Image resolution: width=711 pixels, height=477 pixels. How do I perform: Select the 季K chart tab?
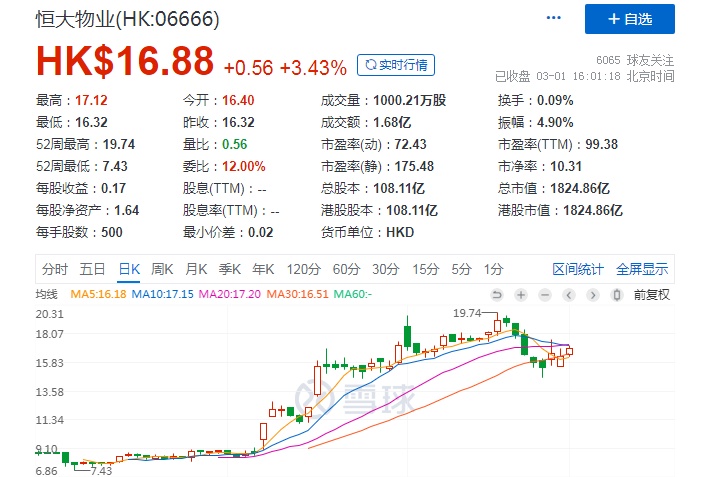[x=229, y=269]
